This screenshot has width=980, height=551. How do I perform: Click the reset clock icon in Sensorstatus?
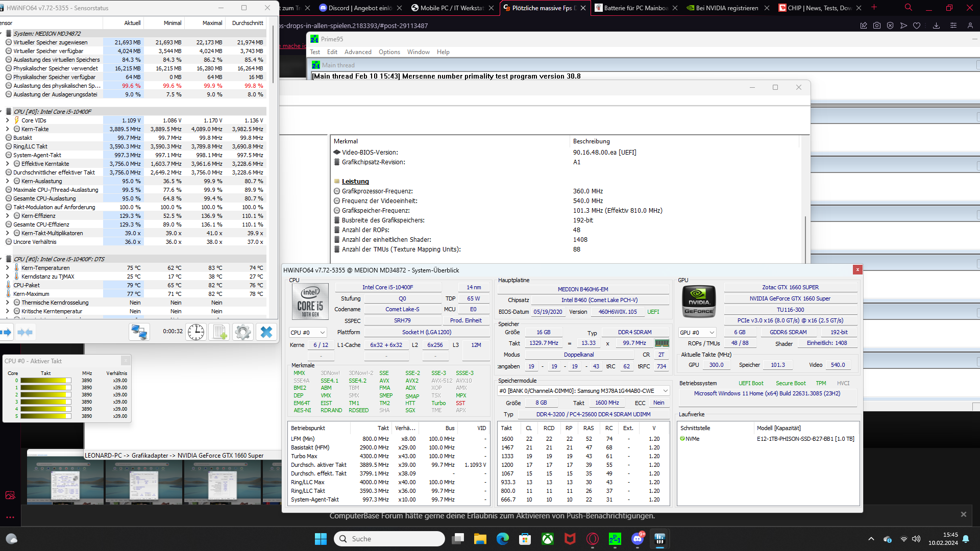click(x=196, y=332)
